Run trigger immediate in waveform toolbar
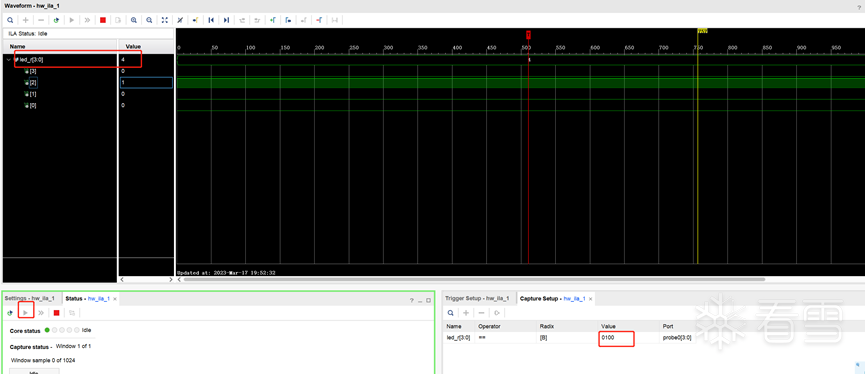 [x=87, y=20]
